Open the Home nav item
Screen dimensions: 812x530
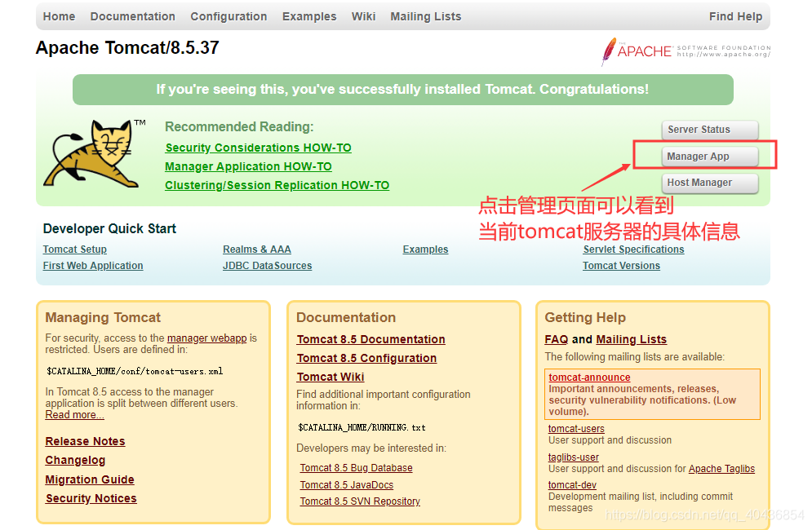coord(59,16)
